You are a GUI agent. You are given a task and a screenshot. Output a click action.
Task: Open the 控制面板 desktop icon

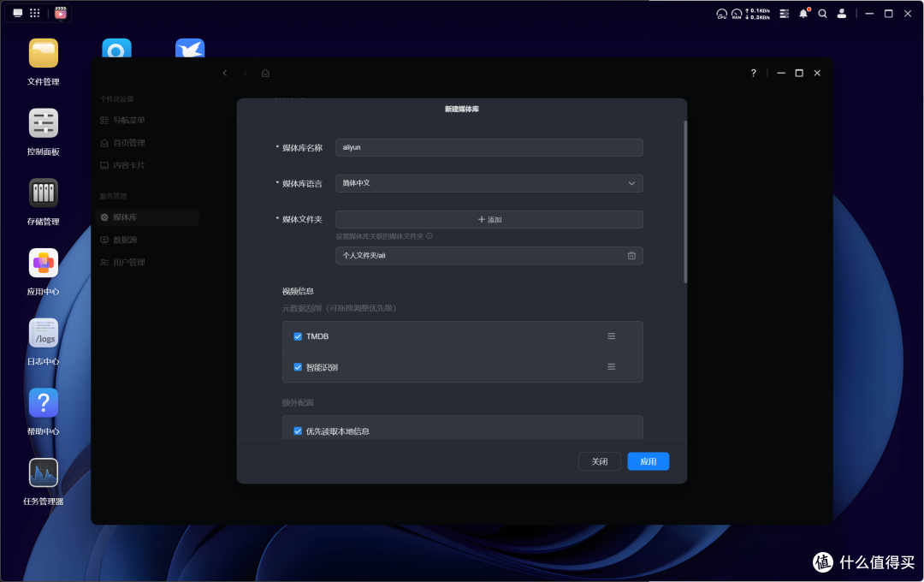(43, 123)
